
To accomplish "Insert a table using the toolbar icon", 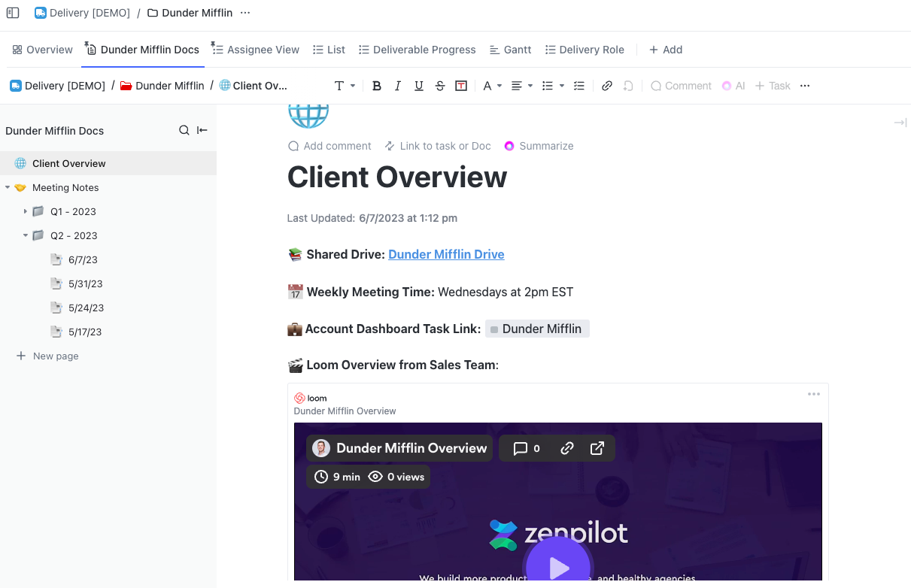I will [x=461, y=86].
